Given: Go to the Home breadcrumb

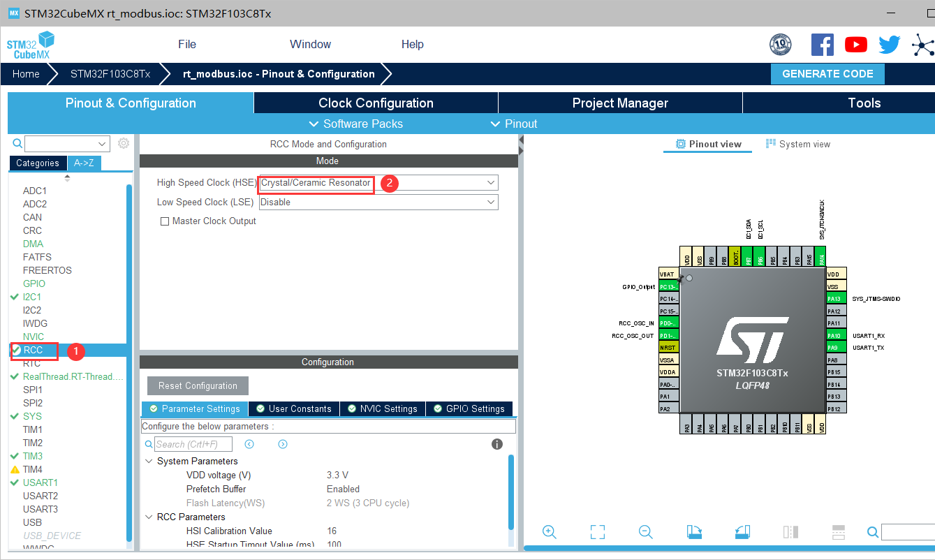Looking at the screenshot, I should pos(26,73).
